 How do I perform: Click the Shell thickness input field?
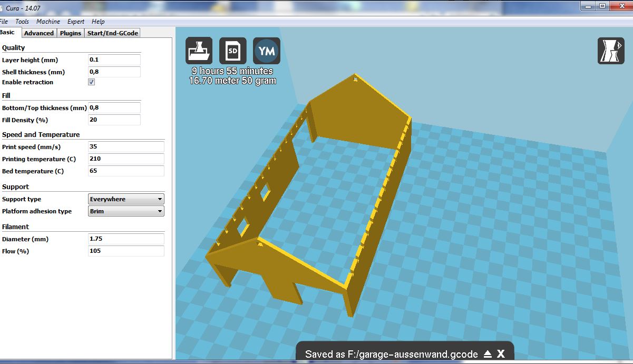click(114, 72)
